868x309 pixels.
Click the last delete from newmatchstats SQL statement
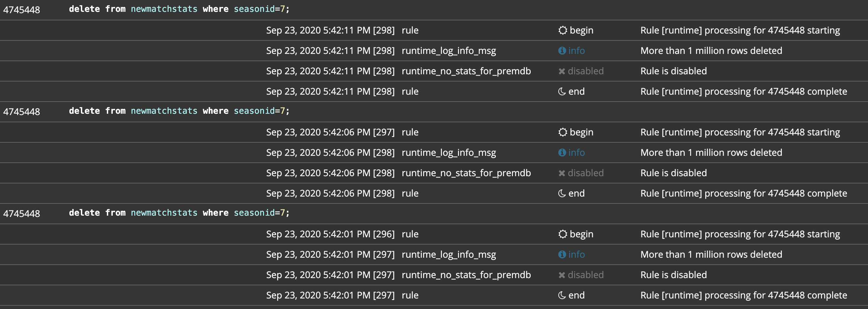coord(179,213)
